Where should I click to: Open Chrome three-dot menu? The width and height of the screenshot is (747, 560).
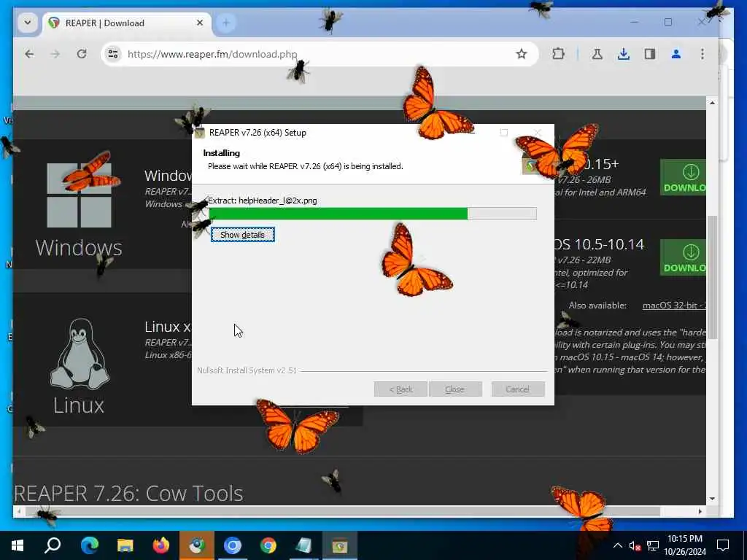703,54
